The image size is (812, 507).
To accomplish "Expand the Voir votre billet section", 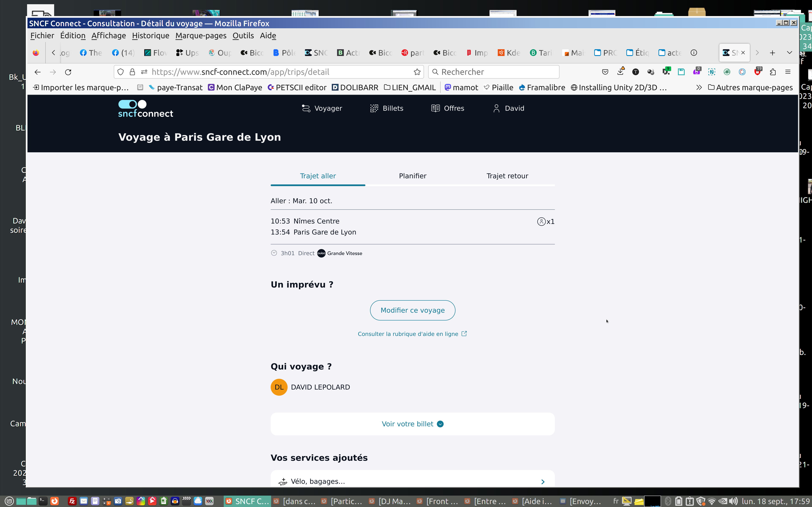I will 412,424.
